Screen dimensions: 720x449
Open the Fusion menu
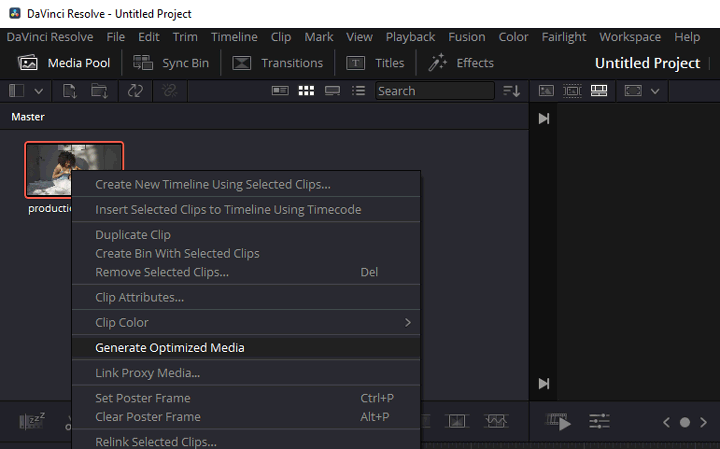point(467,37)
